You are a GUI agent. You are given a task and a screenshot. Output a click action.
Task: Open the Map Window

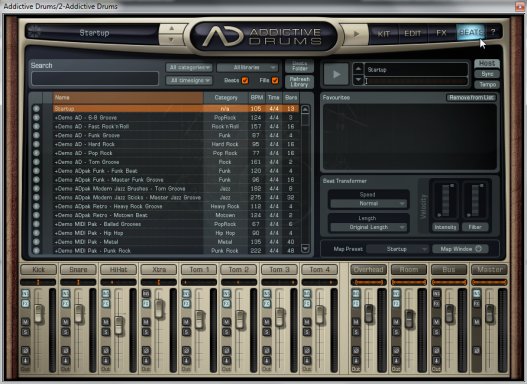[460, 249]
